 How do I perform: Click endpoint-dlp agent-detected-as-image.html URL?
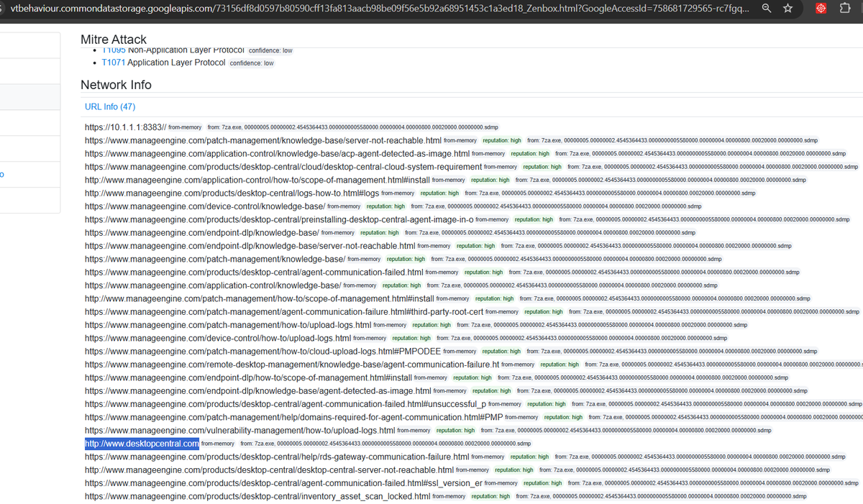point(258,391)
